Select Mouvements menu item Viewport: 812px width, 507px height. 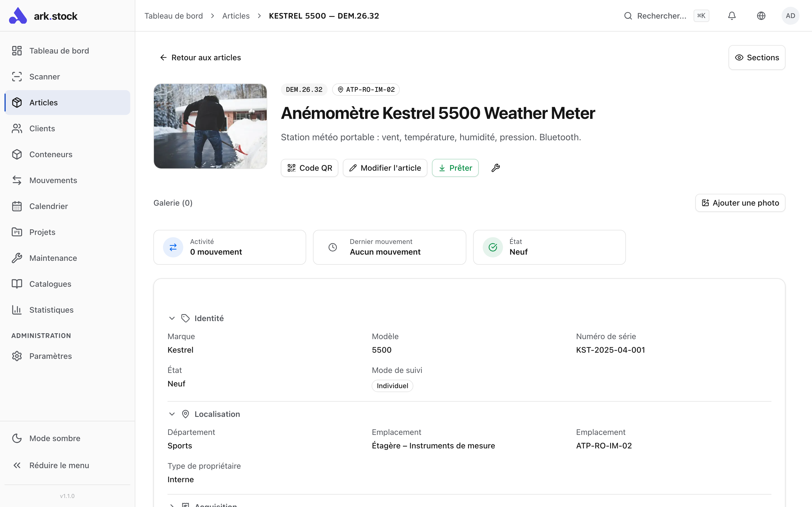(x=53, y=180)
